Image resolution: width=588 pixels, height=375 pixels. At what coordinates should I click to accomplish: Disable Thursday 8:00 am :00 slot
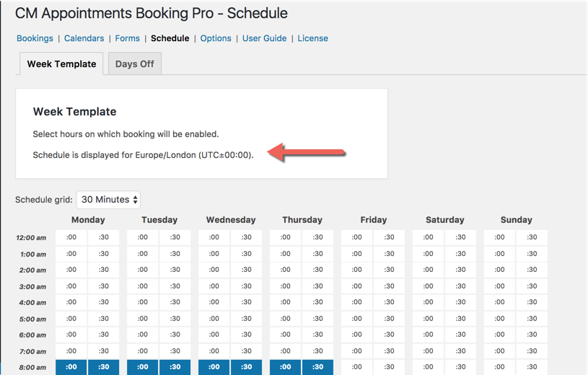coord(286,367)
